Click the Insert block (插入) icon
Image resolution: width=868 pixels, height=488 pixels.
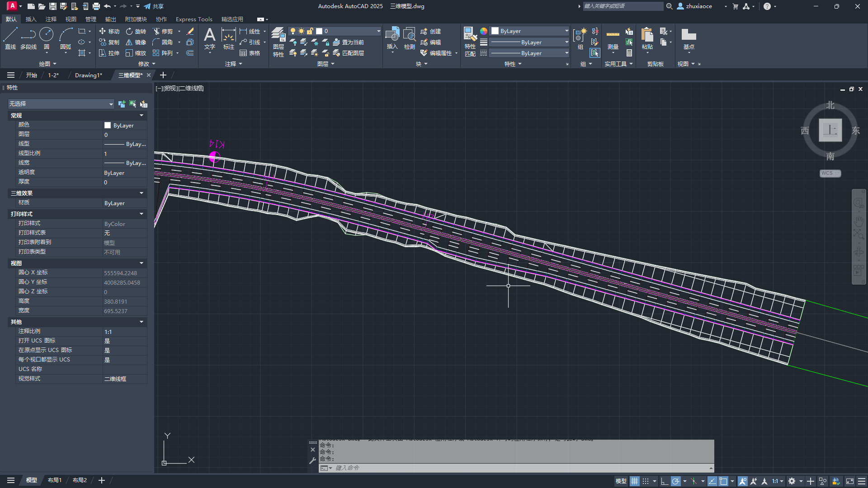click(x=392, y=38)
